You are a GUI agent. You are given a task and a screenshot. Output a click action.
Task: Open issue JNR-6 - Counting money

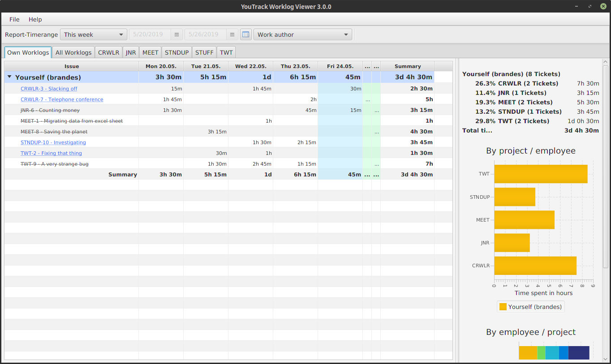click(x=50, y=110)
